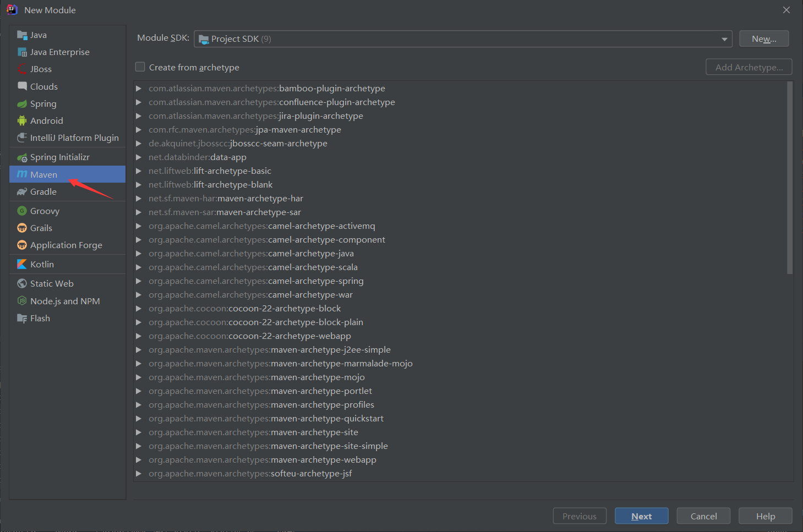
Task: Click the archetype list vertical scrollbar
Action: 790,177
